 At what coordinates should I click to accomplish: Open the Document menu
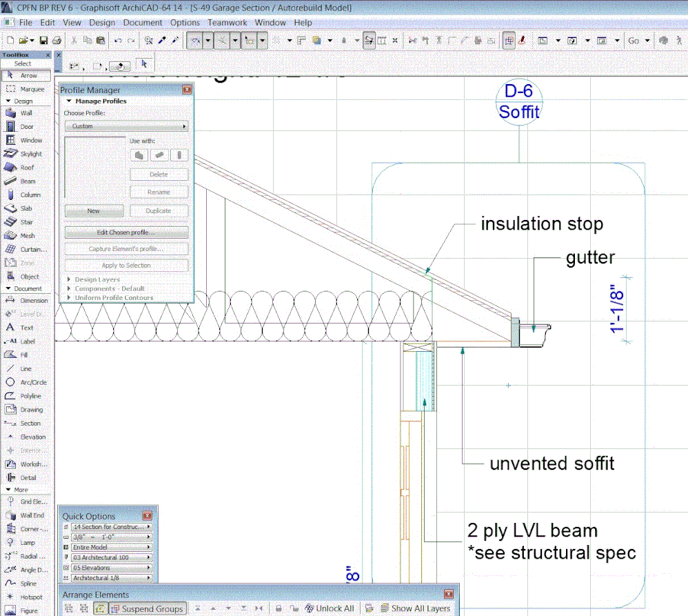(143, 23)
